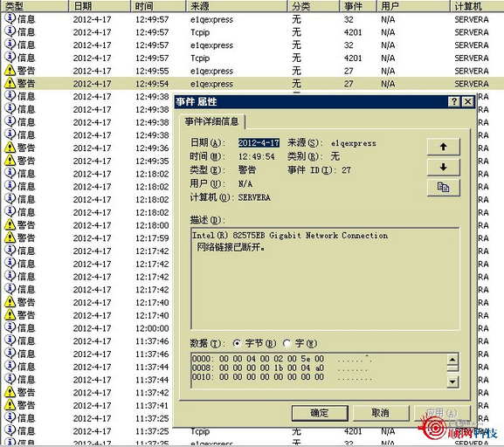Image resolution: width=504 pixels, height=447 pixels.
Task: Click the Intel(R) 82575EB Gigabit Network Connection text
Action: (290, 236)
